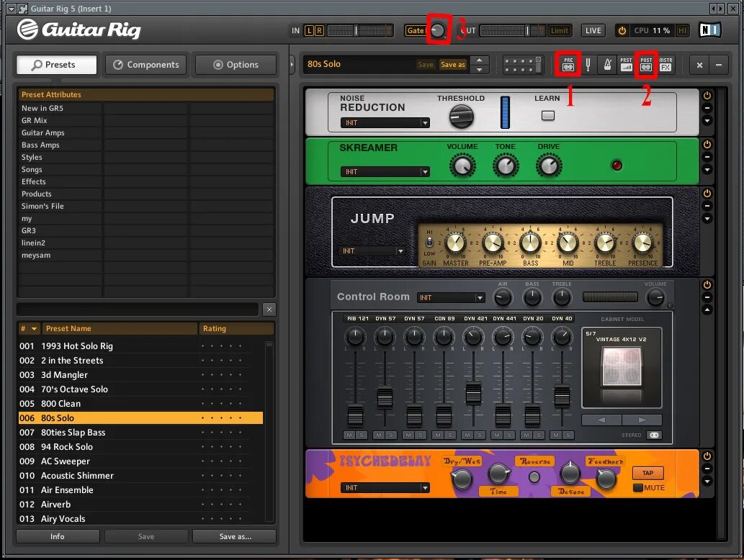
Task: Collapse Skreamer module with minus icon
Action: click(x=707, y=157)
